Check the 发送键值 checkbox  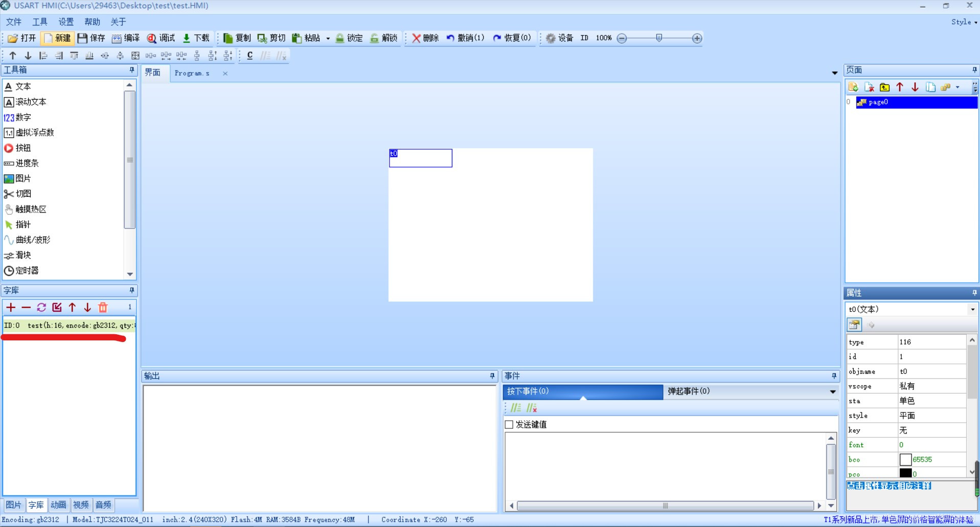tap(509, 424)
